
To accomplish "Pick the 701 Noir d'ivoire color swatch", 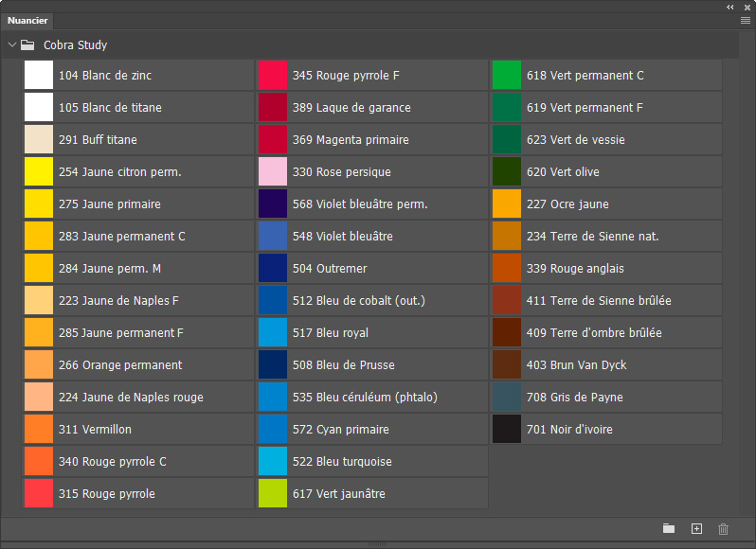I will coord(506,429).
